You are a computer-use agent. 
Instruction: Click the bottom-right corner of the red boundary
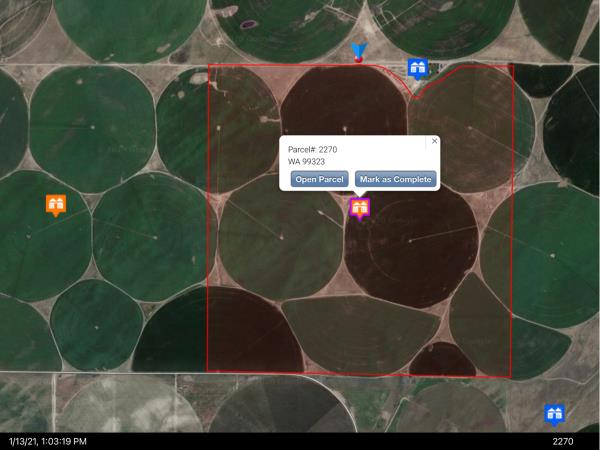tap(510, 377)
